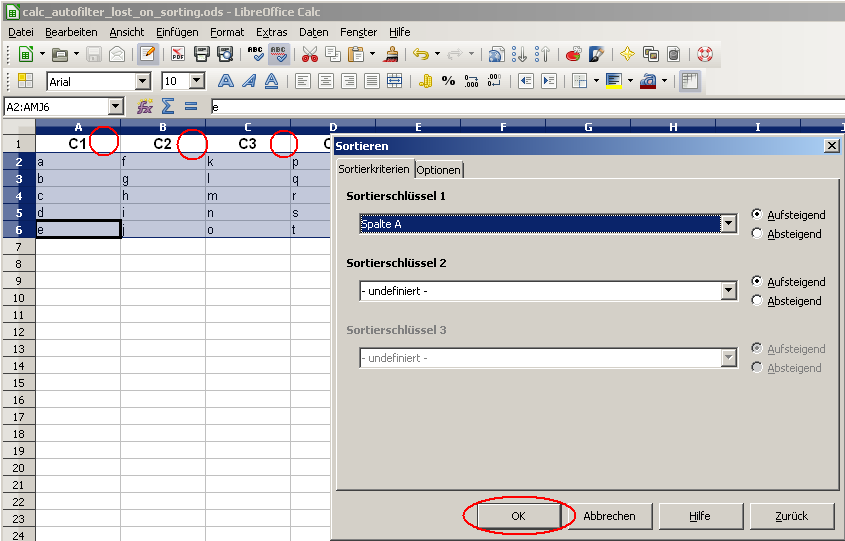Open the Function Wizard icon
This screenshot has height=541, width=845.
pyautogui.click(x=145, y=106)
